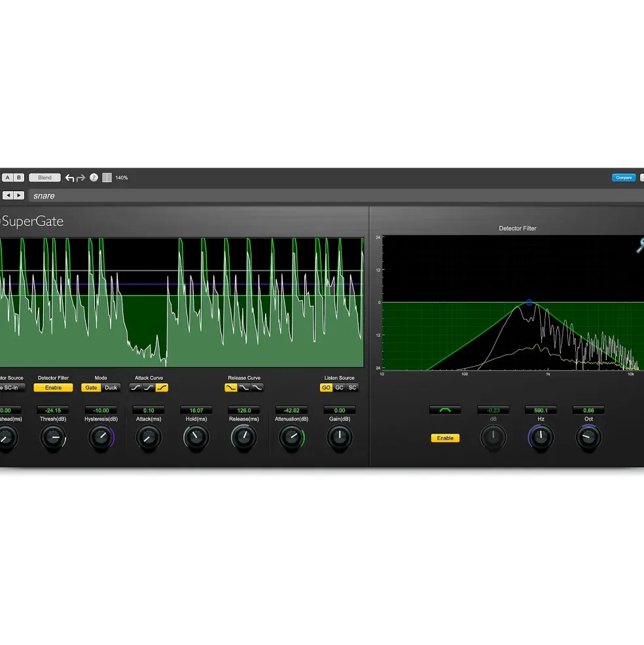Select the first attack curve shape
644x645 pixels.
coord(135,388)
